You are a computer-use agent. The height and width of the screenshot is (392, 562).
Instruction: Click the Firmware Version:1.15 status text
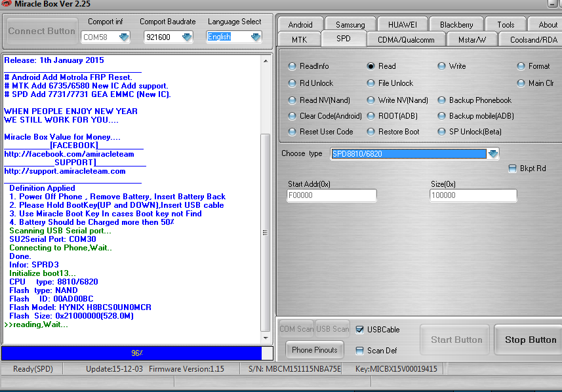[186, 369]
